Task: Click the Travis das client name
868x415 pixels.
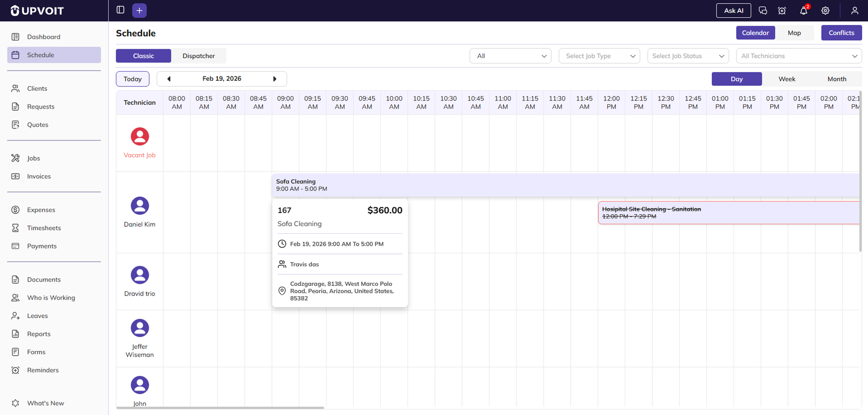Action: pos(304,264)
